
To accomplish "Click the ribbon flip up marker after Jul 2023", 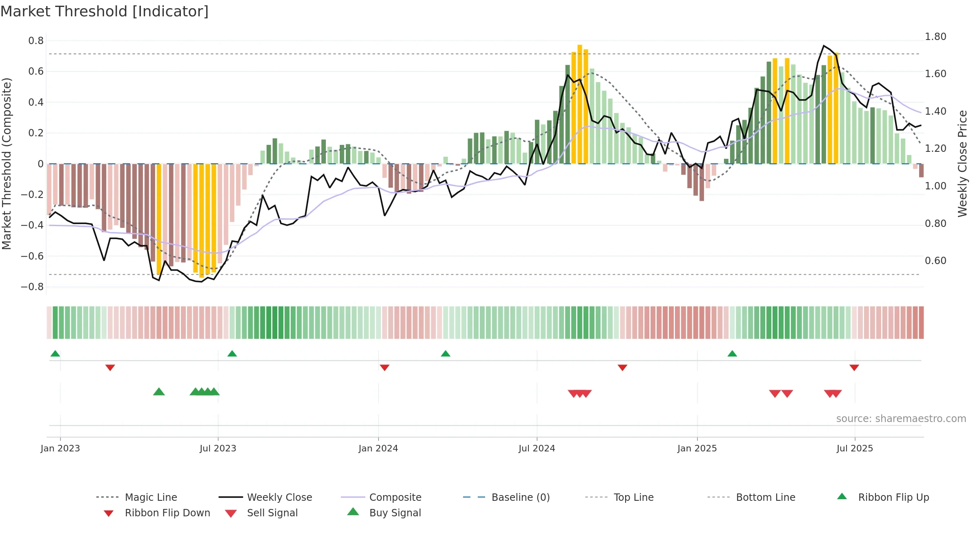I will (x=232, y=353).
